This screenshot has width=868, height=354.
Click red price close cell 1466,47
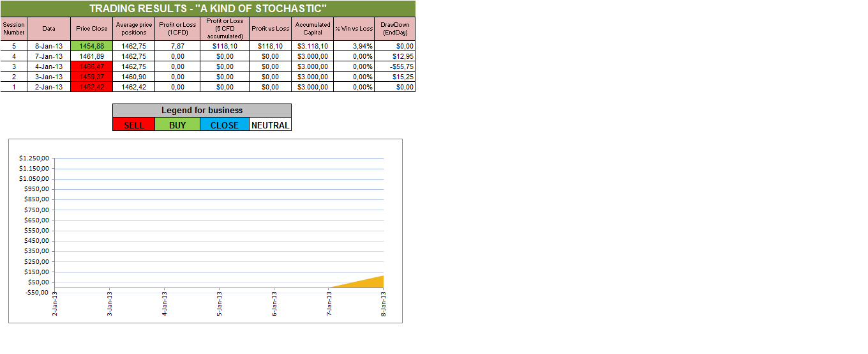point(92,66)
